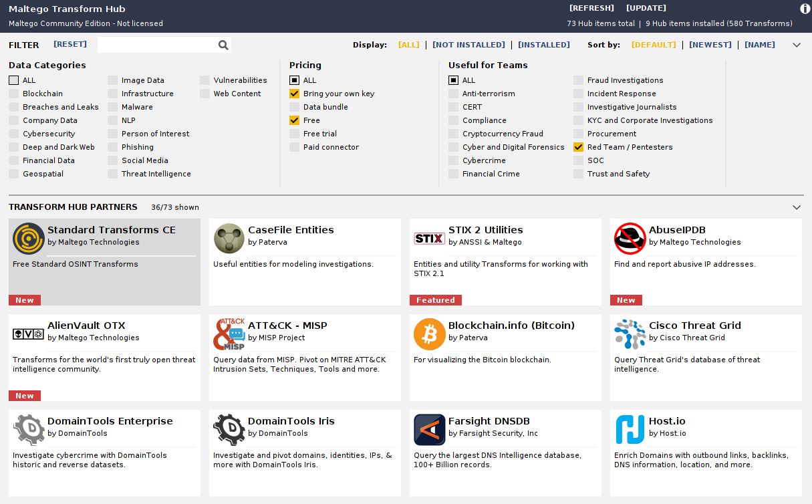Screen dimensions: 812x504
Task: Uncheck Red Team / Pentesters filter
Action: click(x=579, y=147)
